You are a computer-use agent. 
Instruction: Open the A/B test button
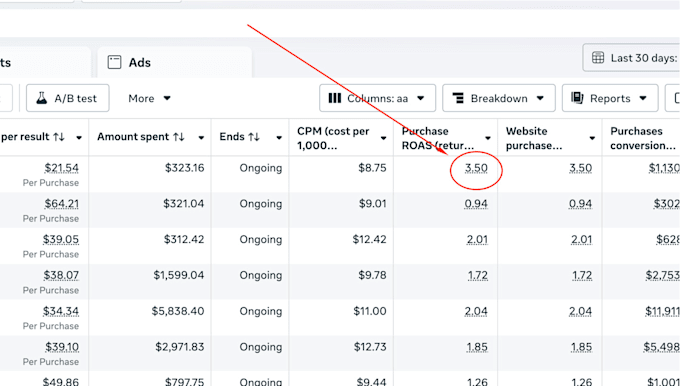pos(68,98)
